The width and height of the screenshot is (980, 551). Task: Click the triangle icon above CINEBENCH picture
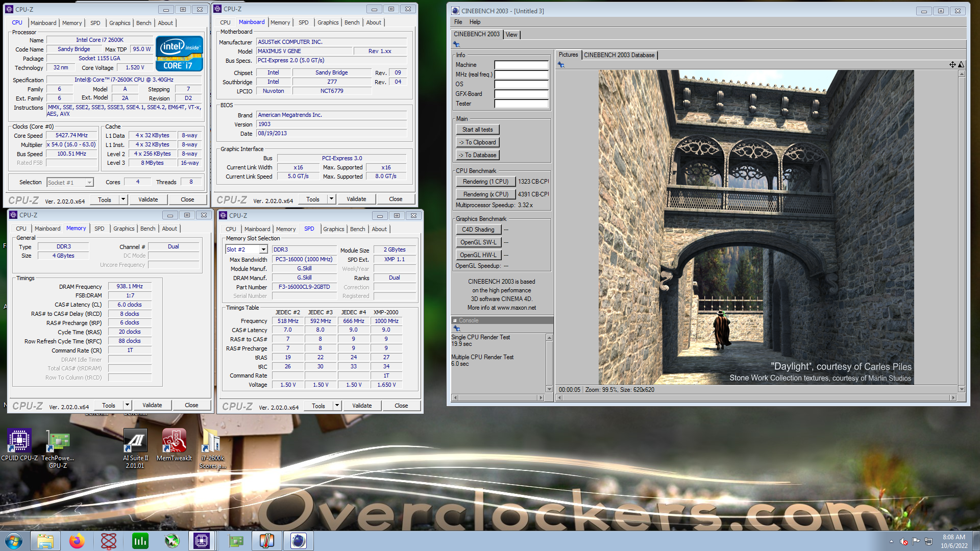click(961, 64)
